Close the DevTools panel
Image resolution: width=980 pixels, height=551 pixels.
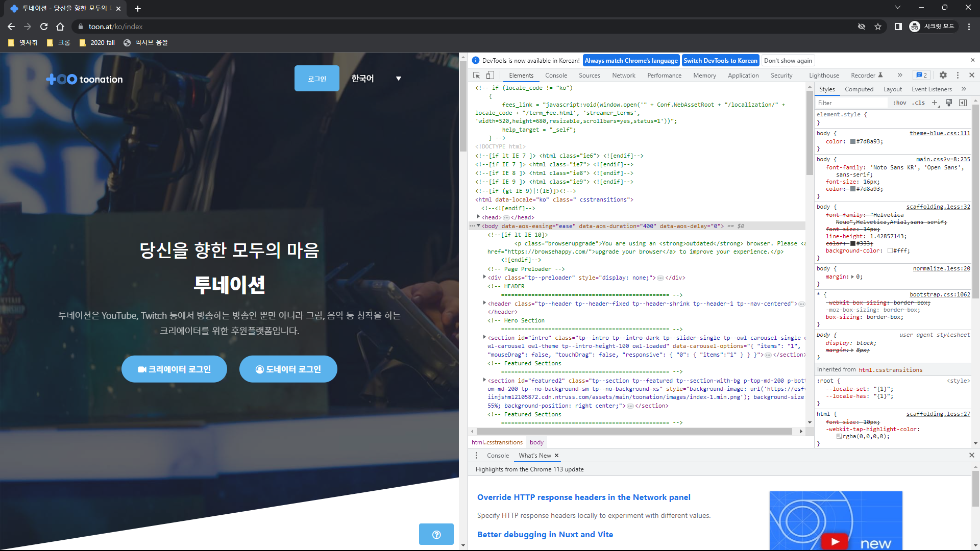[x=972, y=75]
